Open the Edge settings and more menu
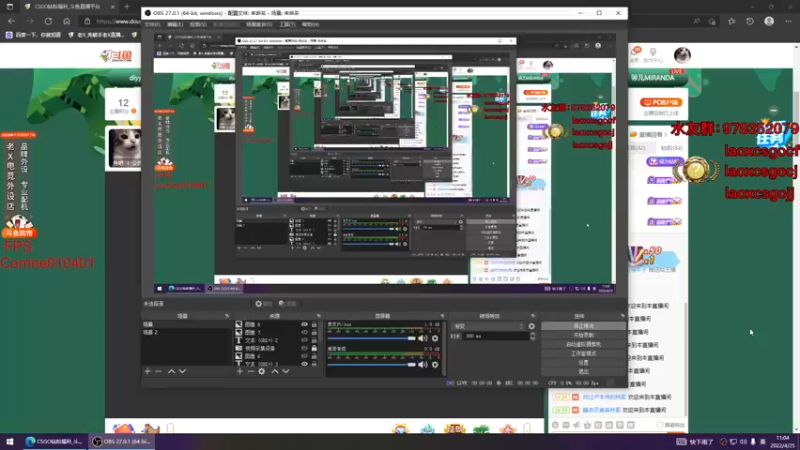 point(788,21)
